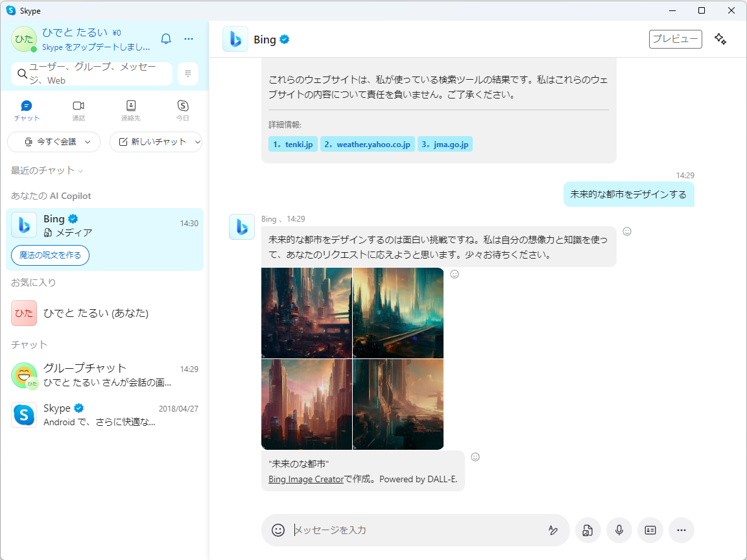The width and height of the screenshot is (747, 560).
Task: Open profile options with the top ellipsis
Action: point(189,39)
